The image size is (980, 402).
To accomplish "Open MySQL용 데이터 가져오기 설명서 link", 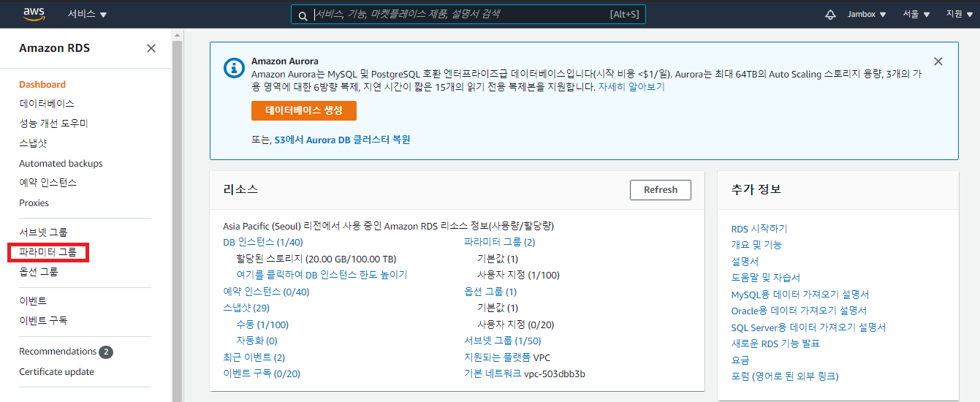I will [800, 295].
